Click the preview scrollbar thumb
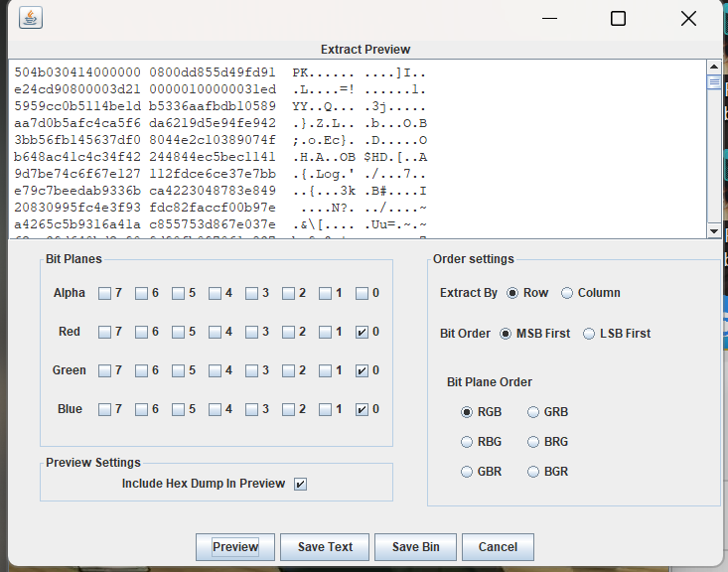 [714, 82]
